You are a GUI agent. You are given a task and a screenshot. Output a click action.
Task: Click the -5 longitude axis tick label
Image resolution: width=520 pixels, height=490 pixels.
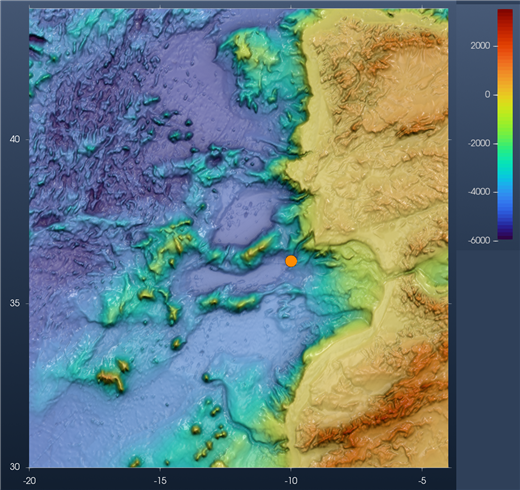[422, 481]
